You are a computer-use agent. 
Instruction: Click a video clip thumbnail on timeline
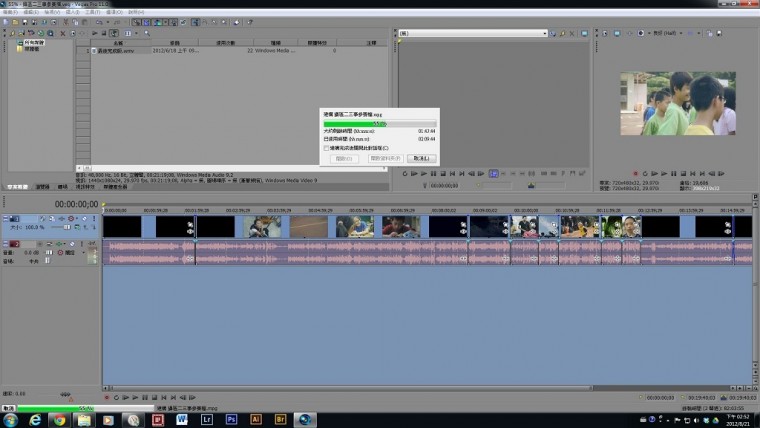[261, 227]
